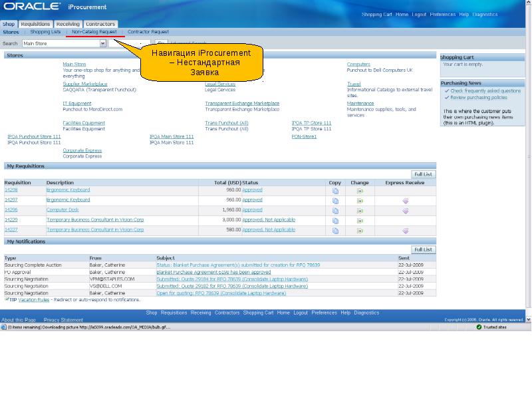Switch to the Requisitions tab

[x=35, y=24]
